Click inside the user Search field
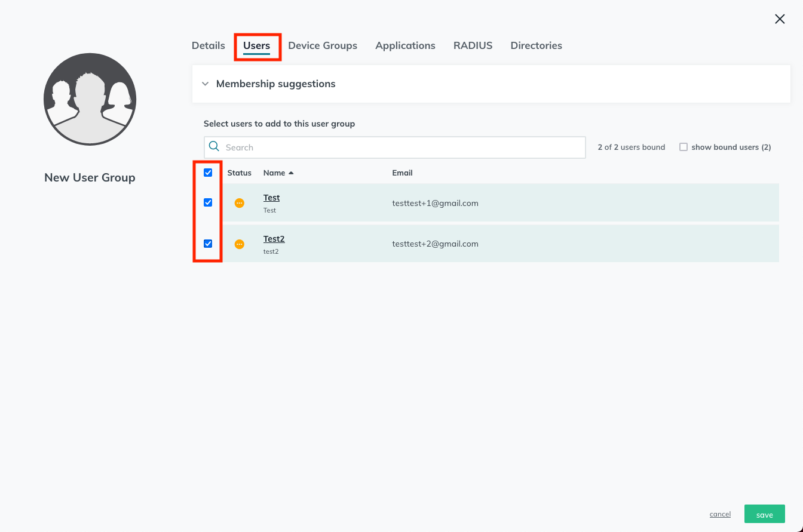803x532 pixels. (x=394, y=147)
